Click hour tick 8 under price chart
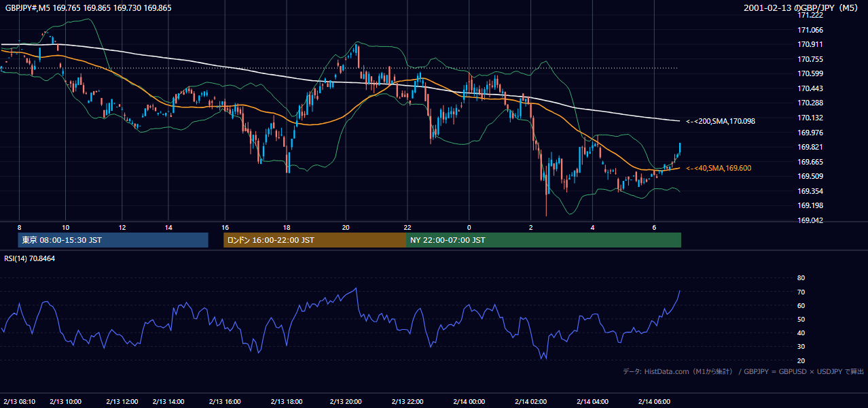Image resolution: width=868 pixels, height=408 pixels. click(x=19, y=227)
